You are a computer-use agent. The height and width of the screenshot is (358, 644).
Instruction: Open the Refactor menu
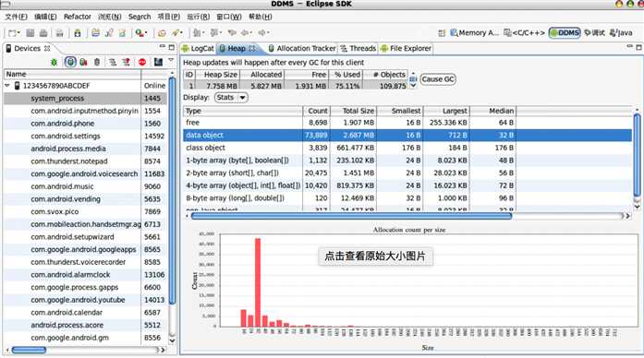point(78,17)
